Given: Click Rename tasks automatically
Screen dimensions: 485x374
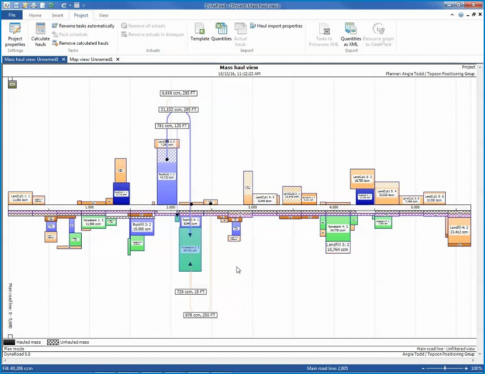Looking at the screenshot, I should 83,26.
